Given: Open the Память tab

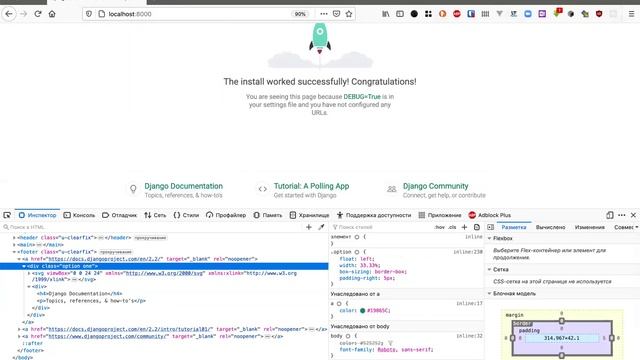Looking at the screenshot, I should click(268, 215).
